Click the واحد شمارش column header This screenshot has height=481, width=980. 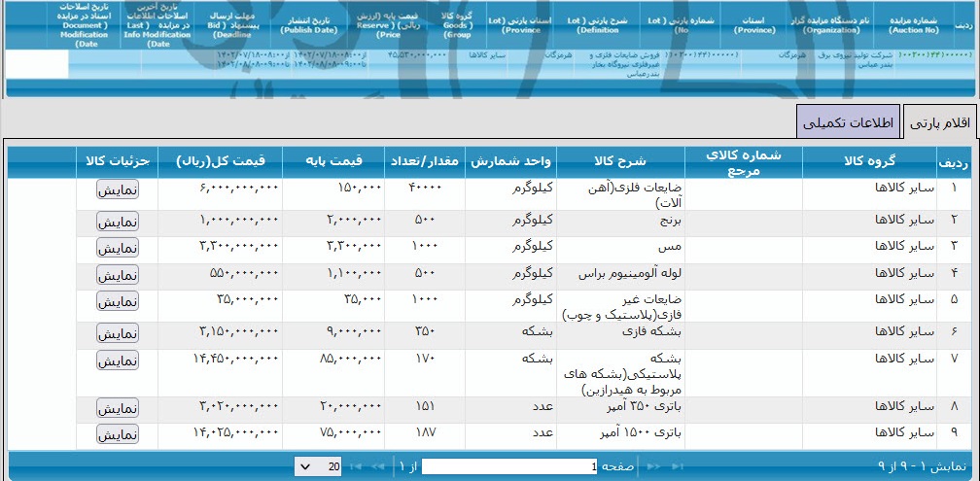(510, 162)
